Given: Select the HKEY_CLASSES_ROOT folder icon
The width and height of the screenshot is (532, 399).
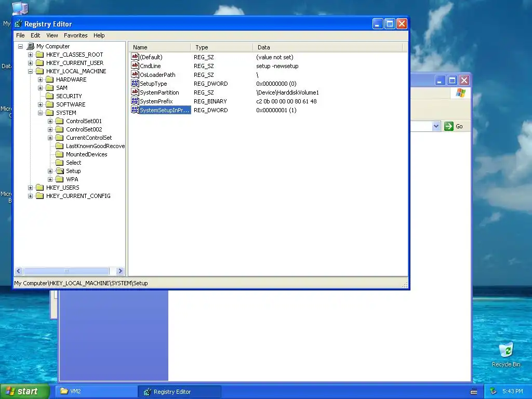Looking at the screenshot, I should point(40,55).
